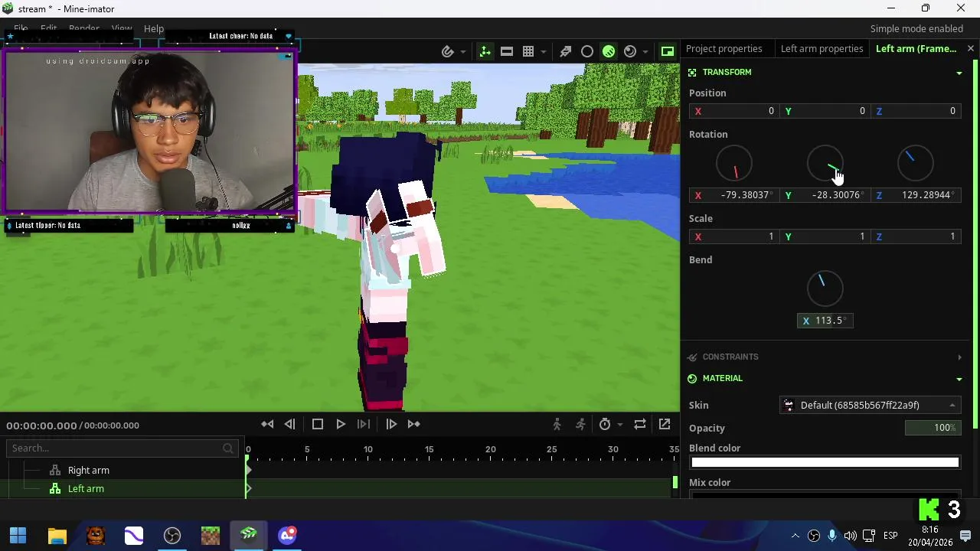Show hidden system tray icons chevron
This screenshot has width=980, height=551.
pyautogui.click(x=795, y=536)
